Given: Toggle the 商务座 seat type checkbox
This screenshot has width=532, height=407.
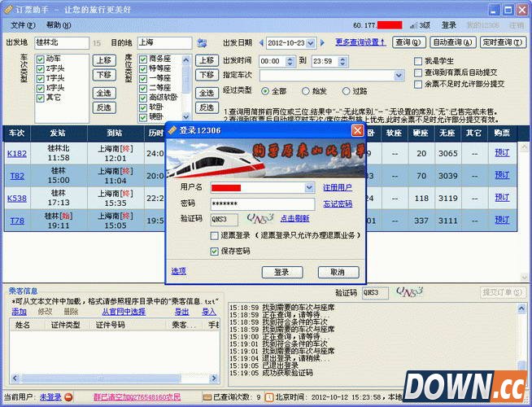Looking at the screenshot, I should click(143, 59).
